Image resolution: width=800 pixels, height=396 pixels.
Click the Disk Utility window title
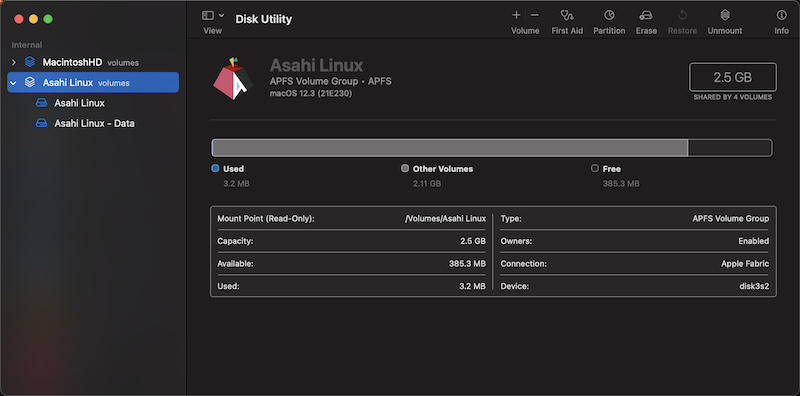coord(263,19)
